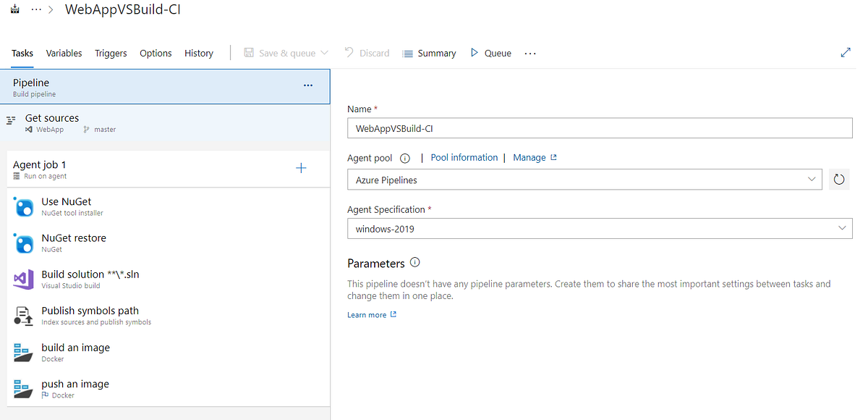The height and width of the screenshot is (420, 868).
Task: Click the Docker push an image icon
Action: click(x=24, y=388)
